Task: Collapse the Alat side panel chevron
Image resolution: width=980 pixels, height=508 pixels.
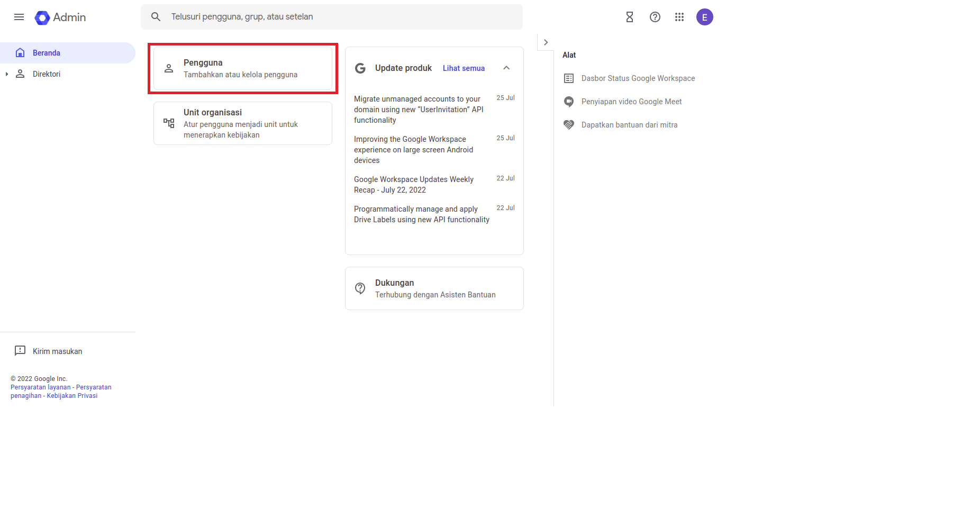Action: point(546,42)
